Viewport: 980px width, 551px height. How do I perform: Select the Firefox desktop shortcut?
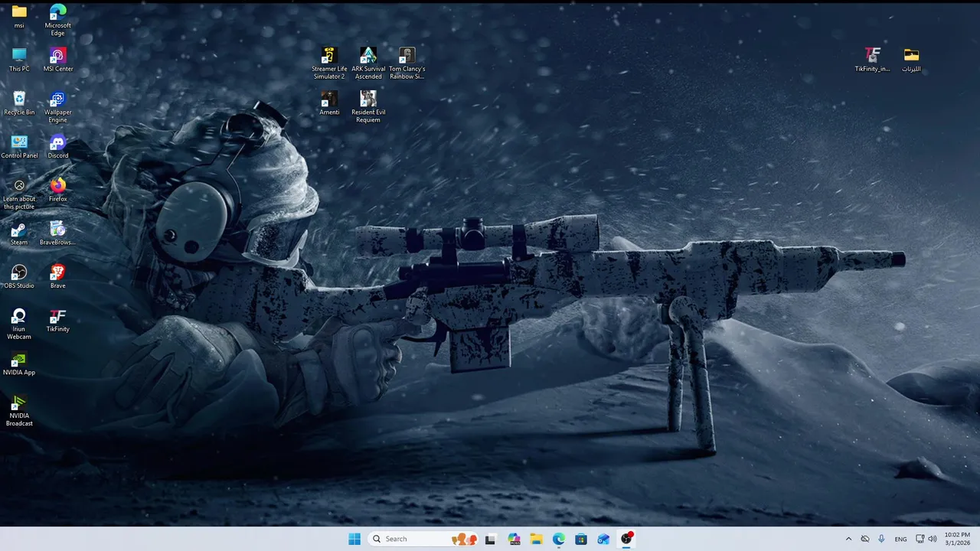57,190
